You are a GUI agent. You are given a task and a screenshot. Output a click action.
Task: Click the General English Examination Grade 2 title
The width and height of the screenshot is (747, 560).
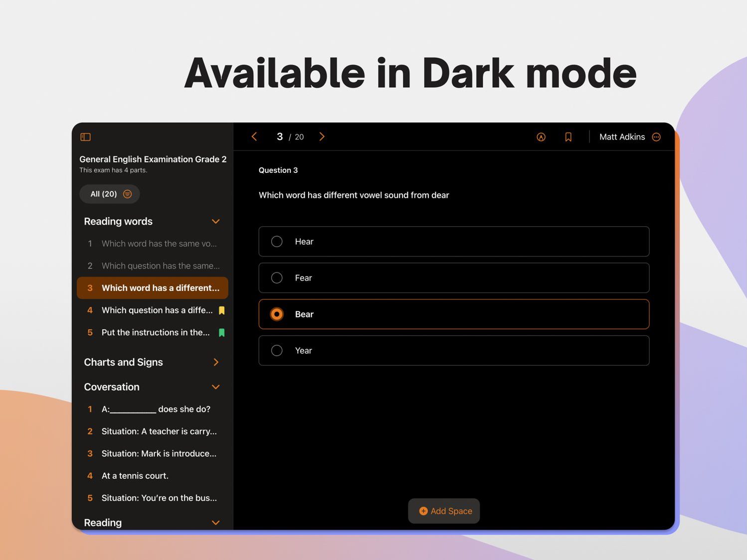[x=153, y=159]
